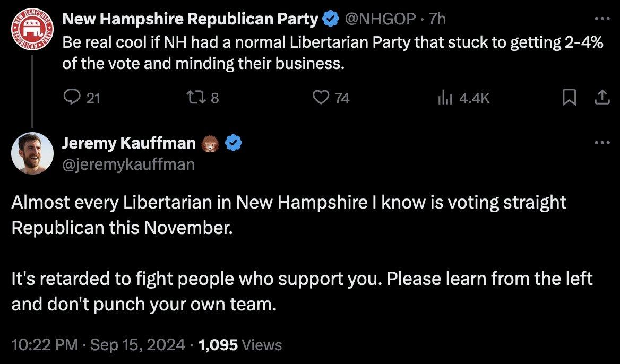
Task: Bookmark the NHGOP tweet
Action: [x=569, y=98]
